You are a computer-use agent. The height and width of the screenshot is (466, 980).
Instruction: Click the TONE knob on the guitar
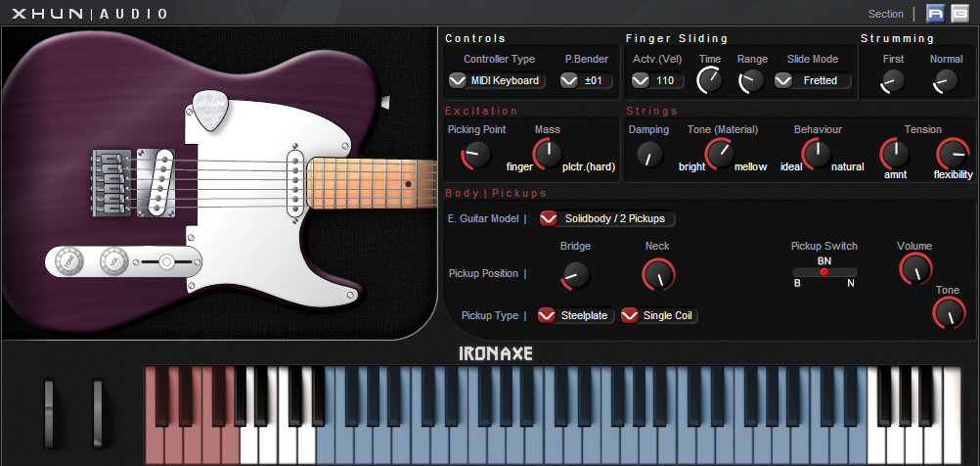point(68,261)
